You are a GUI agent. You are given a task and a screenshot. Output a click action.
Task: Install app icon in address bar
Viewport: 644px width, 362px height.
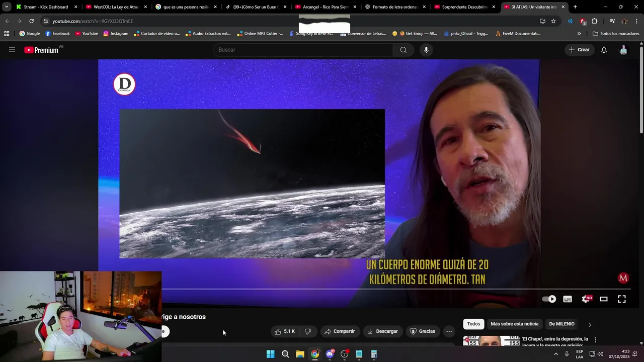click(542, 21)
